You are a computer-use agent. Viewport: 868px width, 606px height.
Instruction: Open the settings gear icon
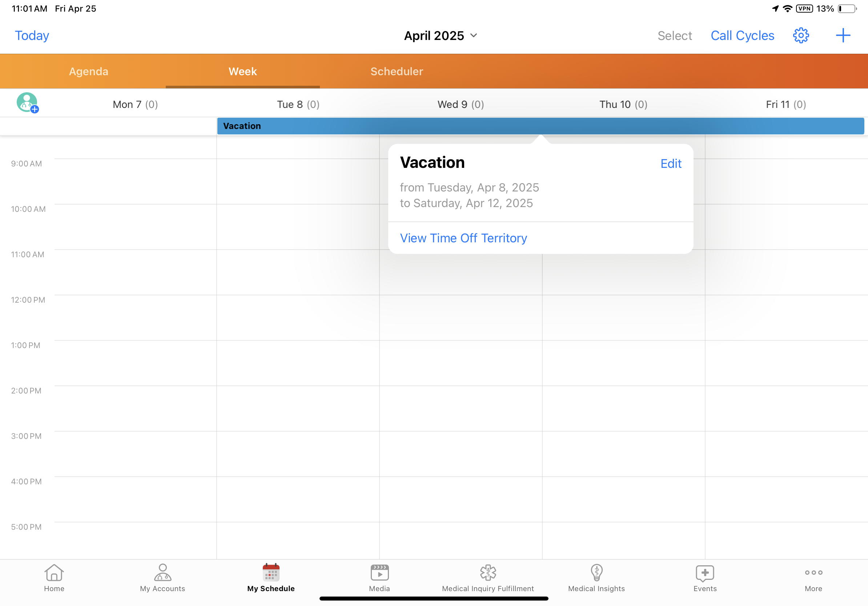(800, 36)
